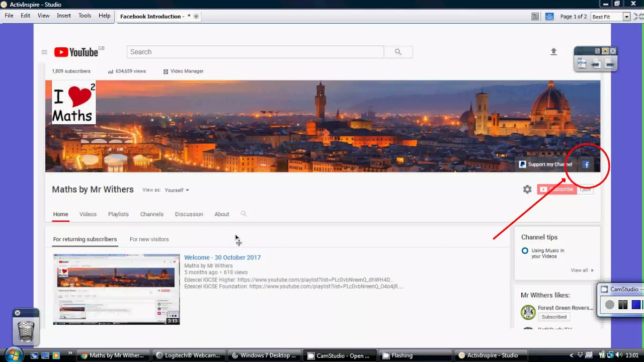
Task: Click the channel search magnifier icon
Action: click(x=244, y=214)
